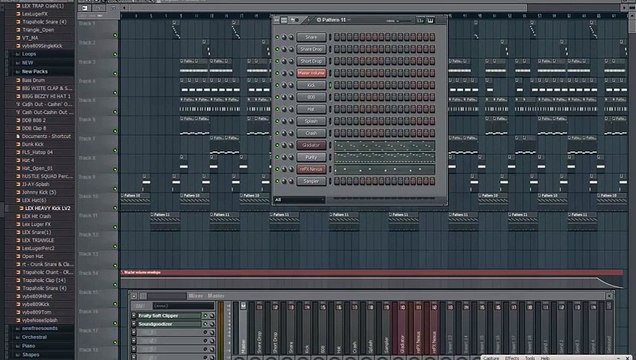Click step sequencer view icon in channel rack header

pos(284,20)
